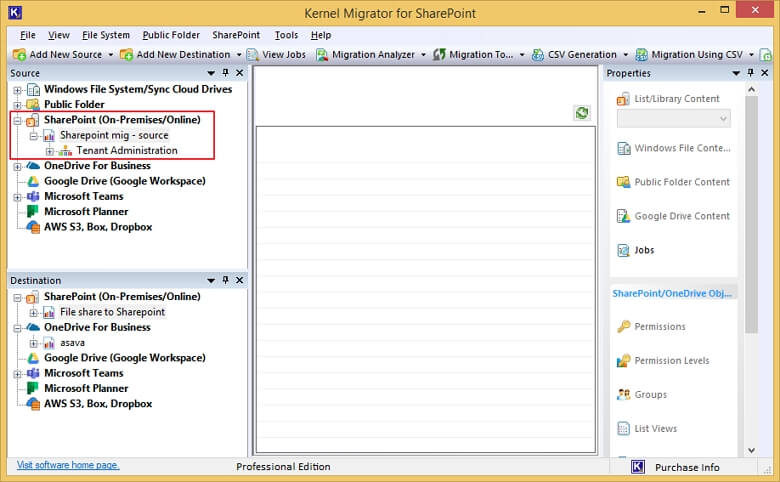The image size is (780, 482).
Task: Click the OneDrive For Business icon in Source
Action: click(x=33, y=166)
